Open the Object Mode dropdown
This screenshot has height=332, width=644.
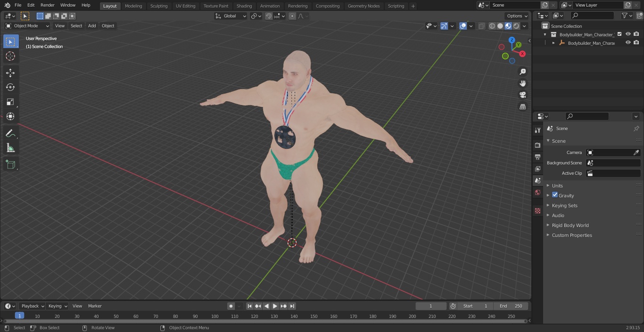click(x=27, y=26)
